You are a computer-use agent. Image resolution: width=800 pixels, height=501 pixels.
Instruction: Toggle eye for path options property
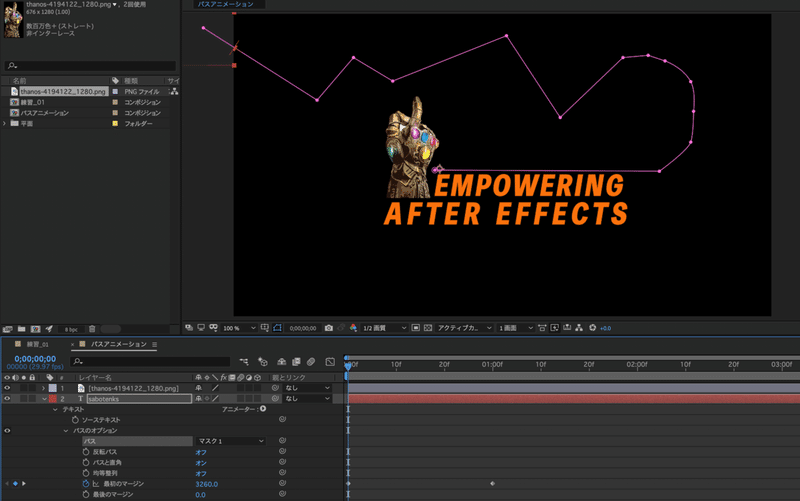click(x=7, y=431)
